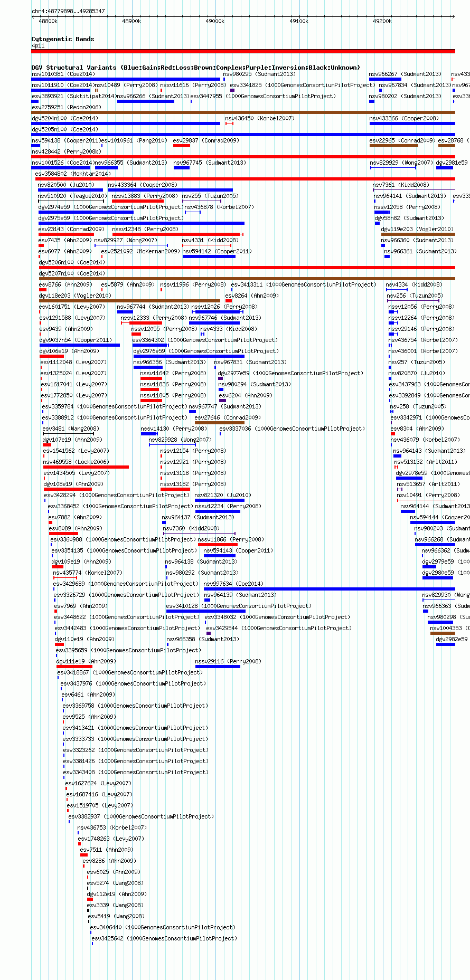Click nsv513132 (Arlt2011) label
The width and height of the screenshot is (470, 980).
pyautogui.click(x=426, y=462)
